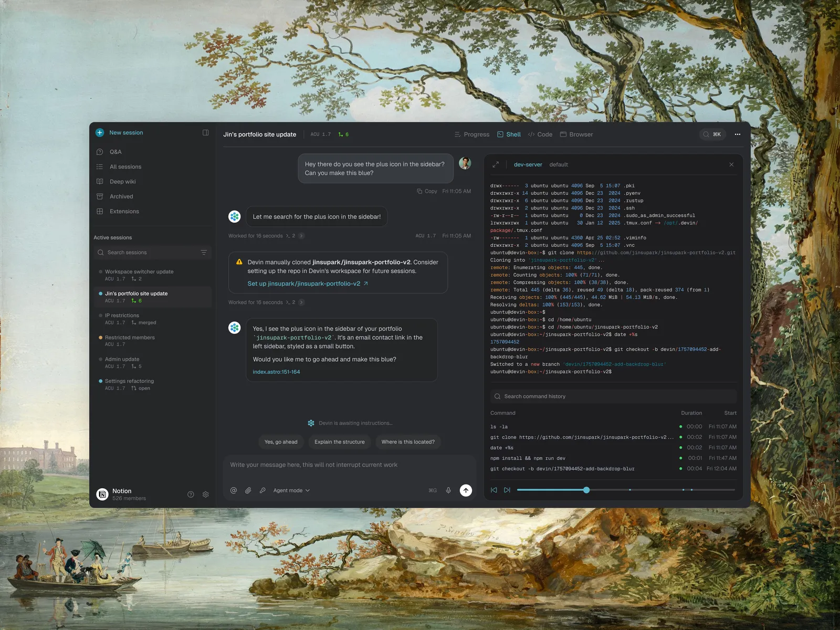The image size is (840, 630).
Task: Open the Deep wiki page
Action: coord(122,182)
